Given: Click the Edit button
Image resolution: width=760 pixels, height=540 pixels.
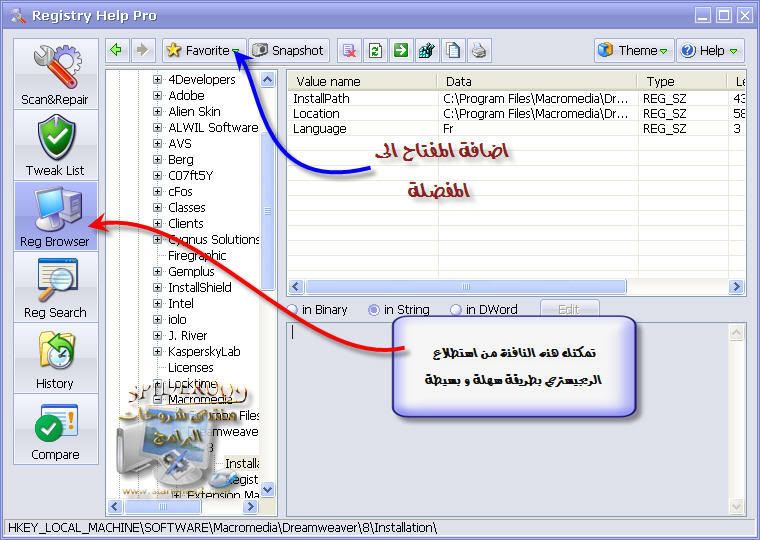Looking at the screenshot, I should click(570, 309).
